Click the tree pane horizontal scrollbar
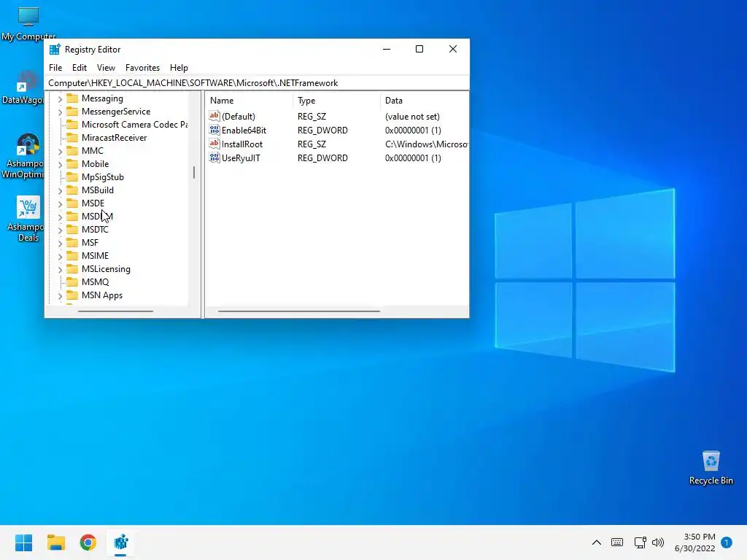 coord(115,311)
